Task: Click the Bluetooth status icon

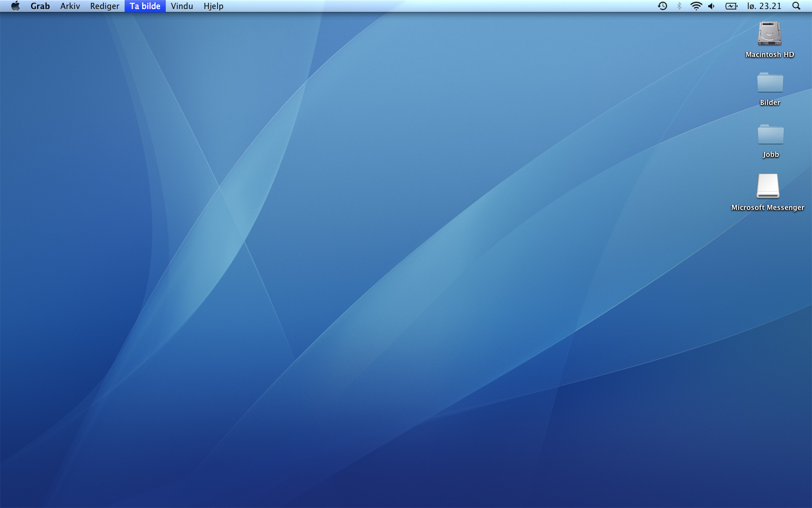Action: (679, 6)
